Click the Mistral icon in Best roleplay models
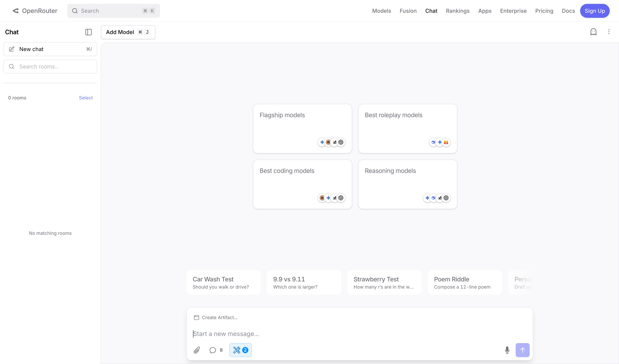This screenshot has width=619, height=364. pos(446,142)
